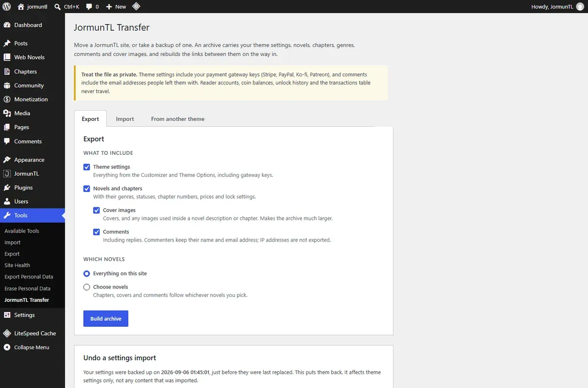This screenshot has height=388, width=588.
Task: Click the Novels and chapters label text
Action: pyautogui.click(x=118, y=189)
